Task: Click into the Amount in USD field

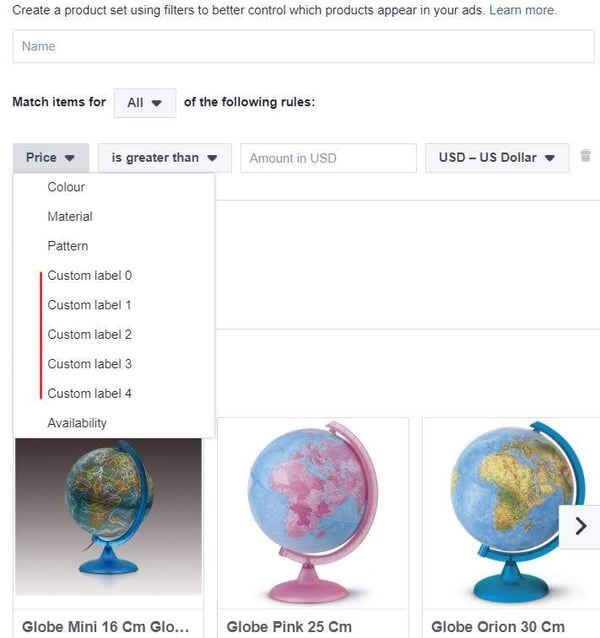Action: [328, 158]
